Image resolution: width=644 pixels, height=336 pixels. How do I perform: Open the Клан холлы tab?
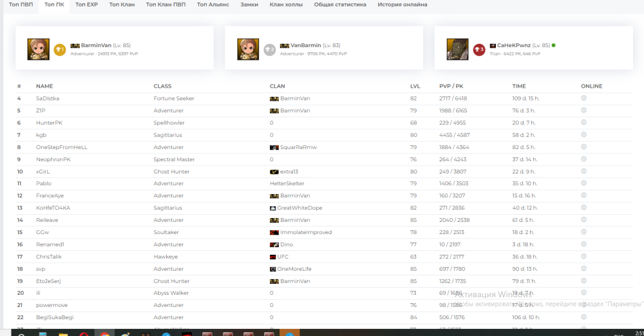287,5
